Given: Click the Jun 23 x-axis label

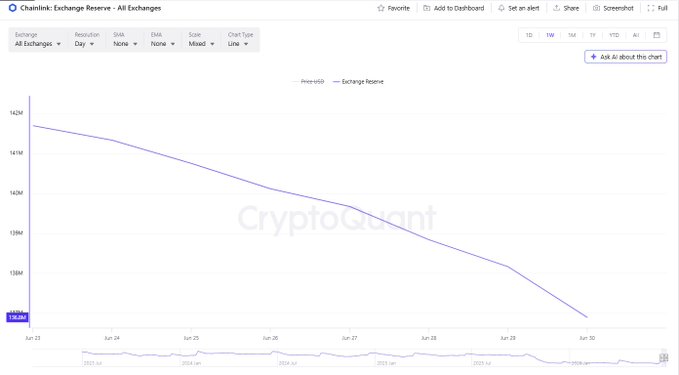Looking at the screenshot, I should coord(33,338).
